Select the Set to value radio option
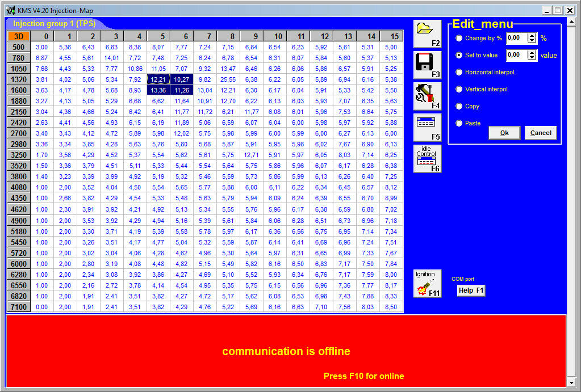Viewport: 581px width, 392px height. point(459,55)
